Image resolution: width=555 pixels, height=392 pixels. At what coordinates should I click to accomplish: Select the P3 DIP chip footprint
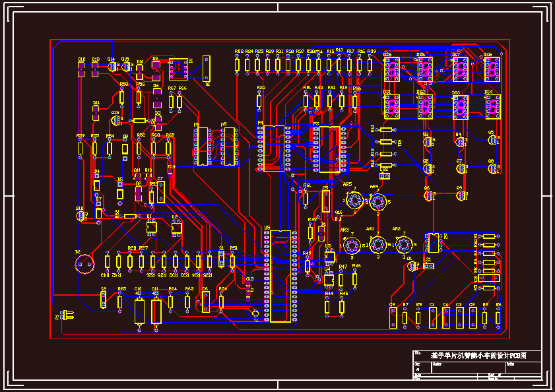coord(329,149)
